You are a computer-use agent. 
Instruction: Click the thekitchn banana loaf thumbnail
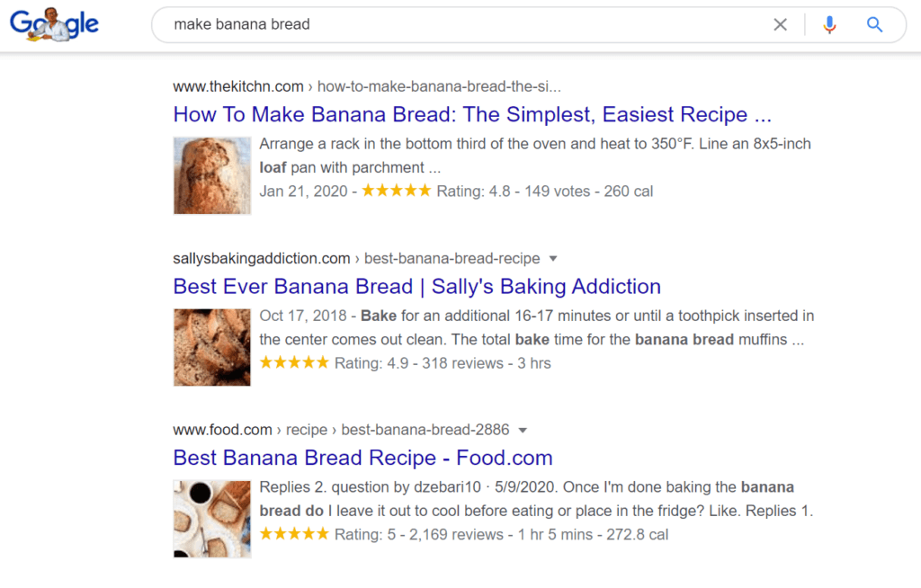pos(212,175)
